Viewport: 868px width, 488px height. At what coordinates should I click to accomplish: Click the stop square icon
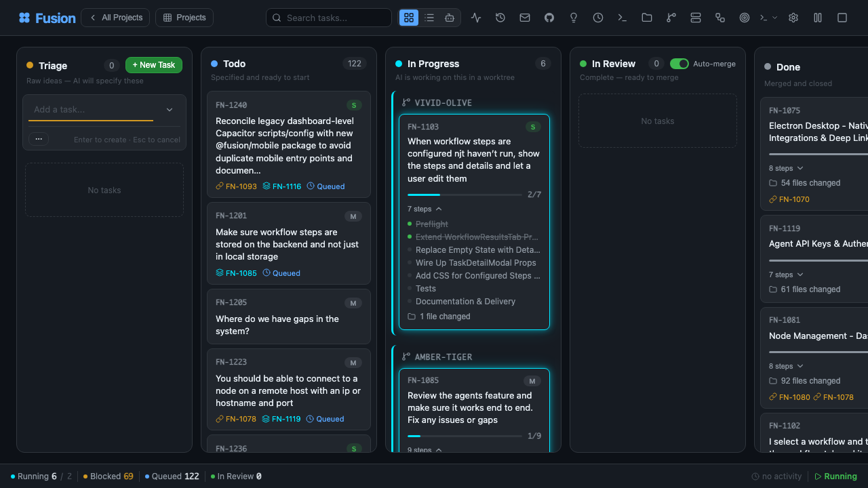tap(842, 18)
